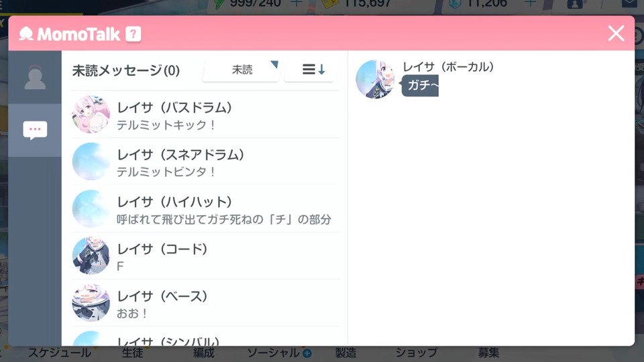Screen dimensions: 644x362
Task: Open レイサ（バスドラム） conversation
Action: point(205,115)
